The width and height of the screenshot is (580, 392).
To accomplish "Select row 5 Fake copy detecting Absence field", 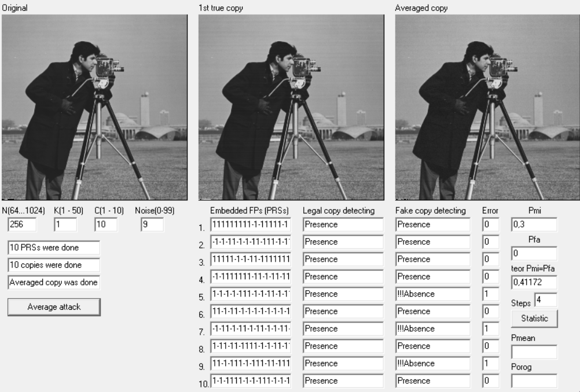I will click(432, 294).
